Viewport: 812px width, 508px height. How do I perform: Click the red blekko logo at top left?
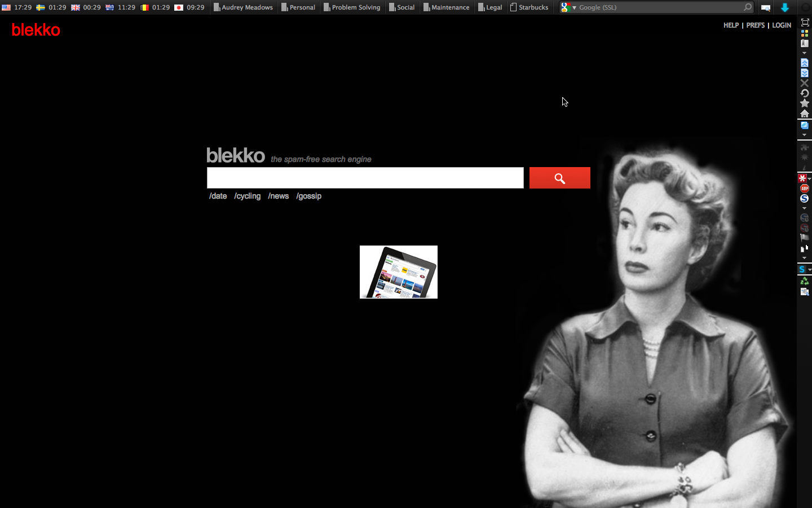click(x=36, y=30)
